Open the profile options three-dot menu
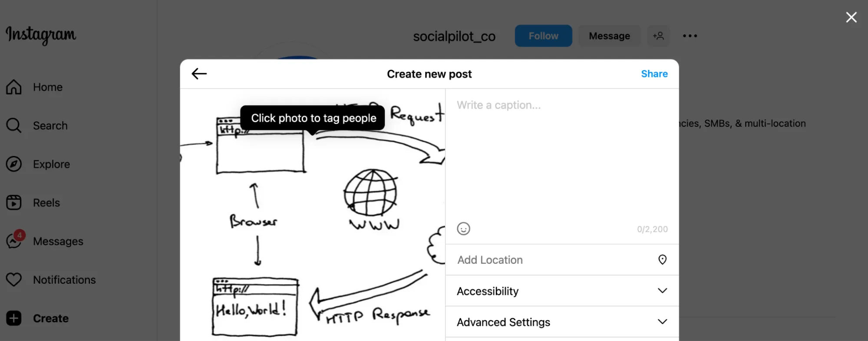868x341 pixels. point(690,36)
